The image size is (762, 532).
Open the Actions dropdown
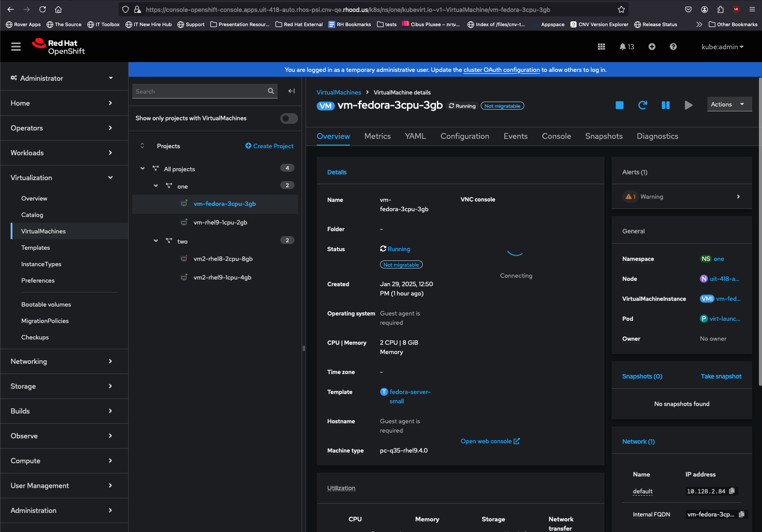point(729,104)
